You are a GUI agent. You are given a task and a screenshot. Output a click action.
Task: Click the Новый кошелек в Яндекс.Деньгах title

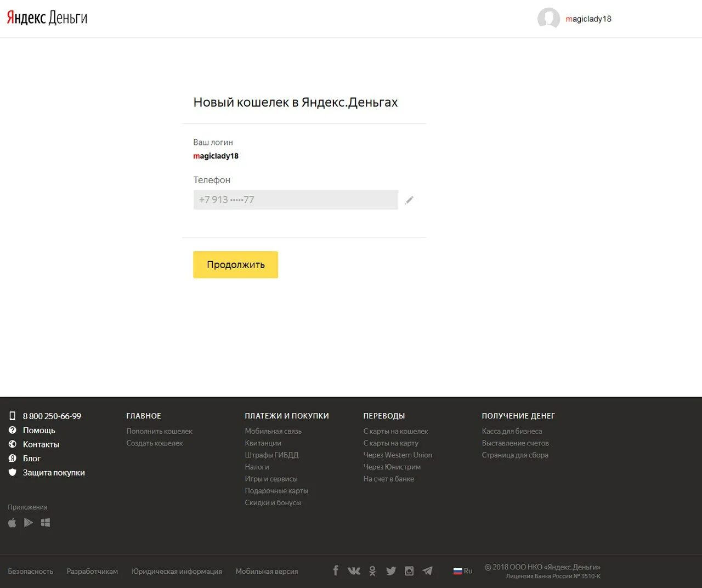(x=296, y=103)
